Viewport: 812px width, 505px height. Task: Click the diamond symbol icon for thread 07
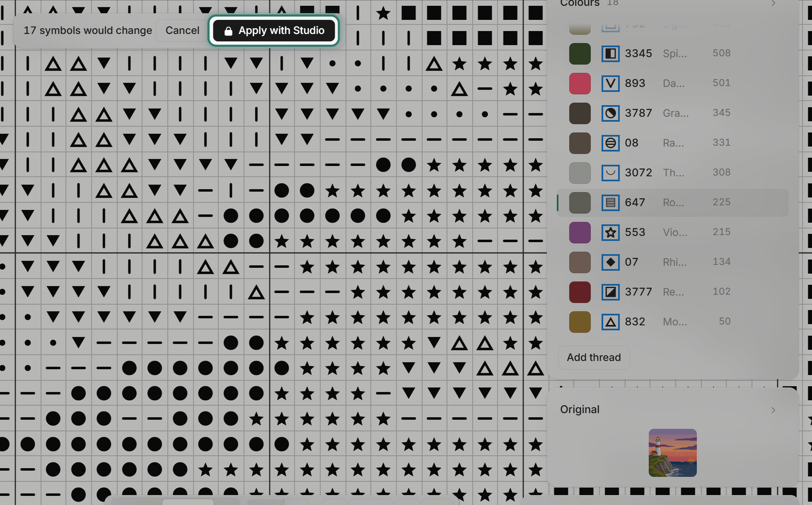tap(610, 262)
